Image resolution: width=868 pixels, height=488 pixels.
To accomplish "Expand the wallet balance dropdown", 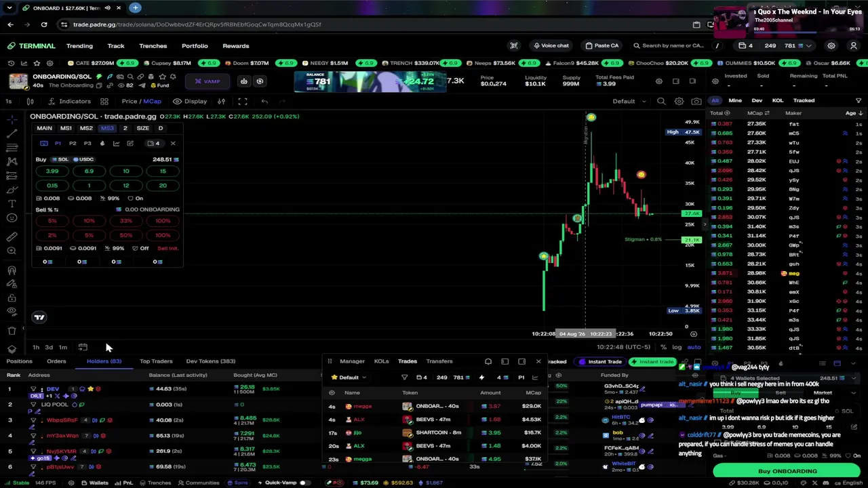I will 808,46.
